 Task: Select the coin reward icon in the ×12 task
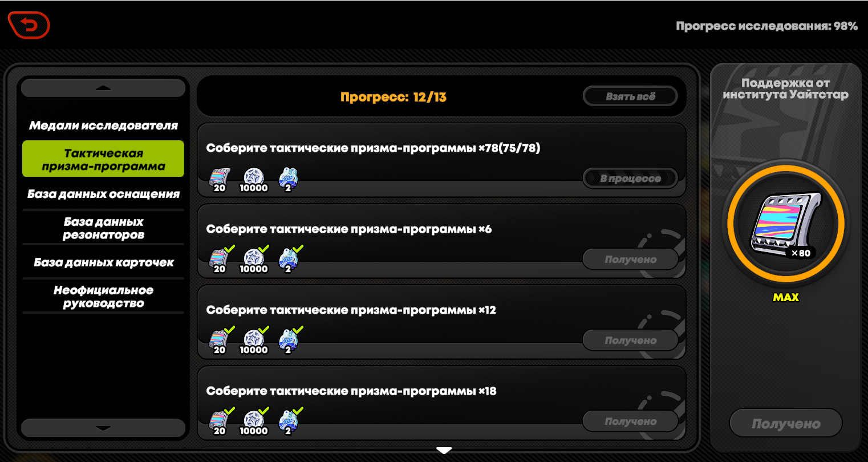click(x=254, y=342)
